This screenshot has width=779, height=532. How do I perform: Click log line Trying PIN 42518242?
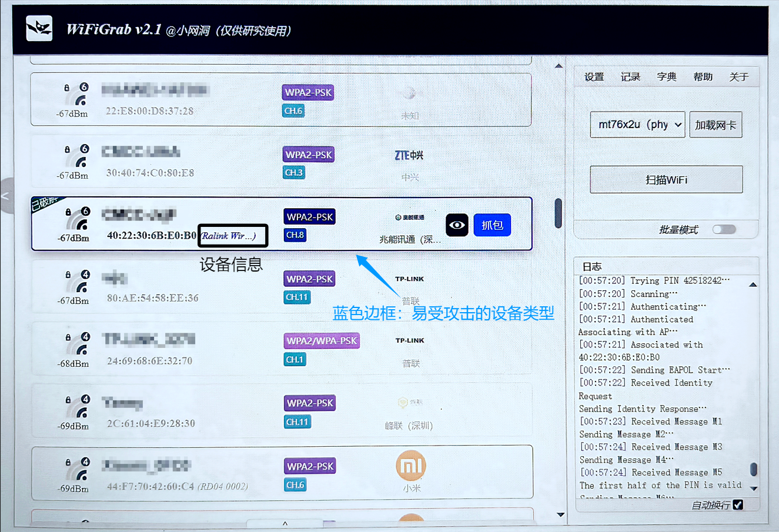654,280
